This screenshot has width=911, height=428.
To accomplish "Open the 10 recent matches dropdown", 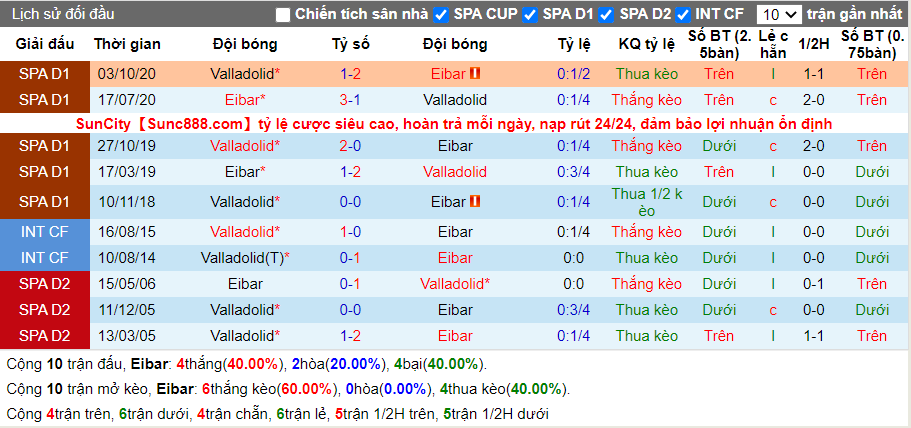I will [779, 15].
